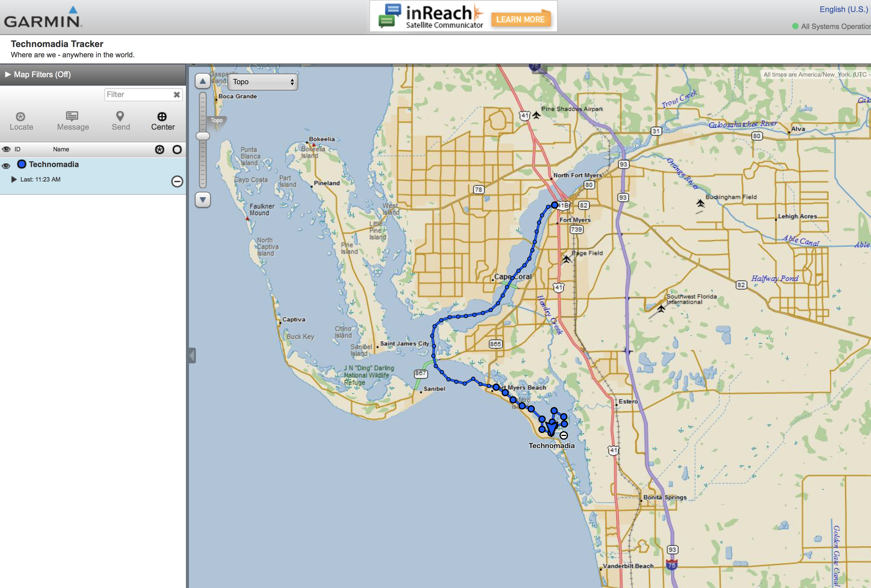Screen dimensions: 871x588
Task: Center the map using the Center icon
Action: click(162, 117)
